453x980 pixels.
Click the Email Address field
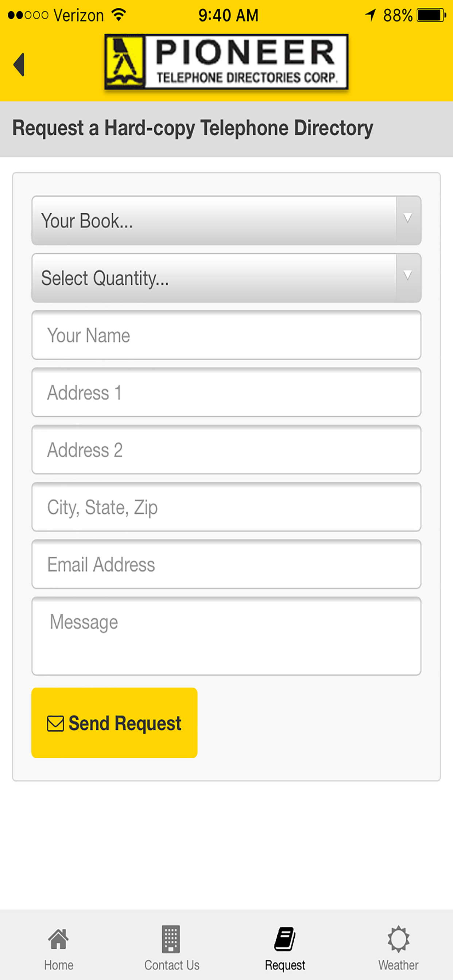tap(226, 564)
